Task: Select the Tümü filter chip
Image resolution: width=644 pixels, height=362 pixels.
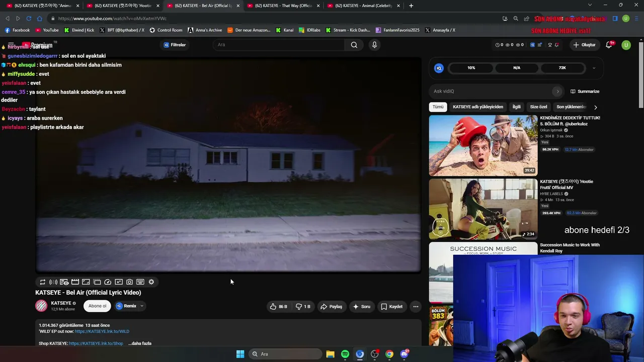Action: (x=438, y=107)
